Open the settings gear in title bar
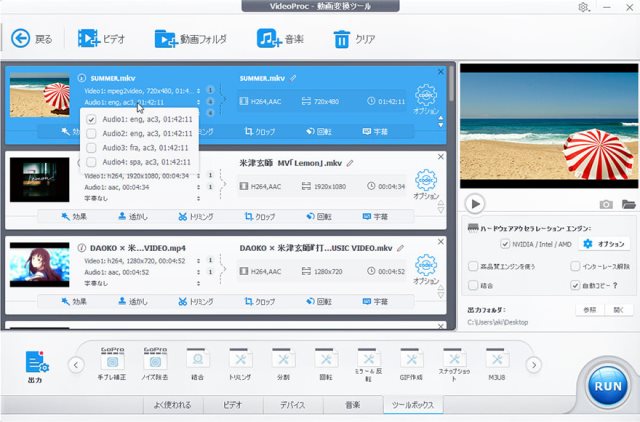 click(x=583, y=7)
